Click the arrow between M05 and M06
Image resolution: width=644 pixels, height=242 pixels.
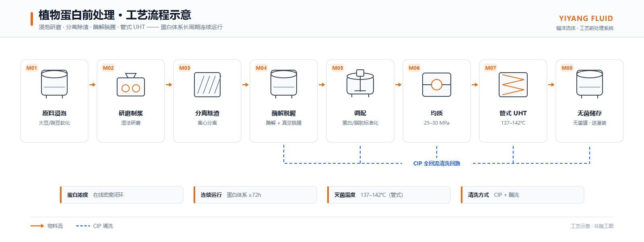(x=398, y=85)
